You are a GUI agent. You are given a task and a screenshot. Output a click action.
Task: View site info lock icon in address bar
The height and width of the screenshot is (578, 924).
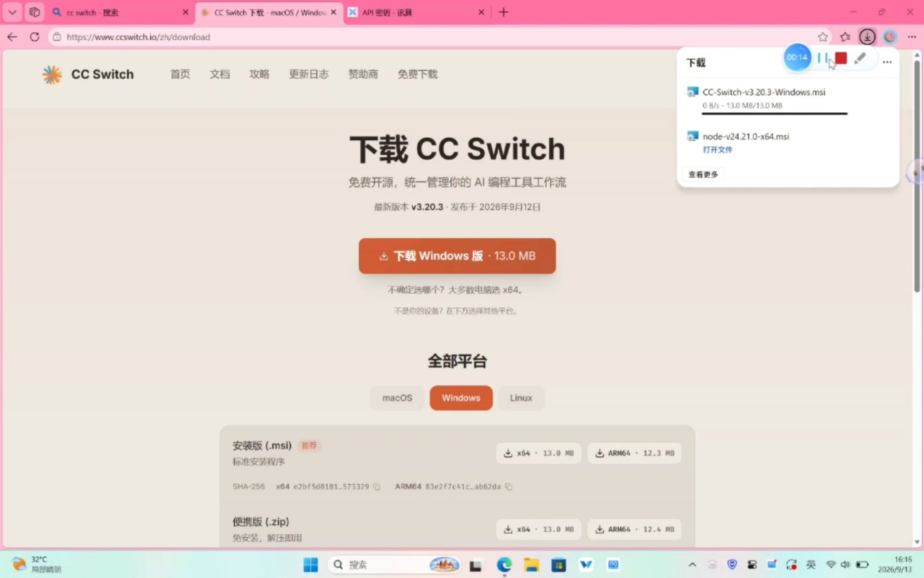[x=57, y=36]
